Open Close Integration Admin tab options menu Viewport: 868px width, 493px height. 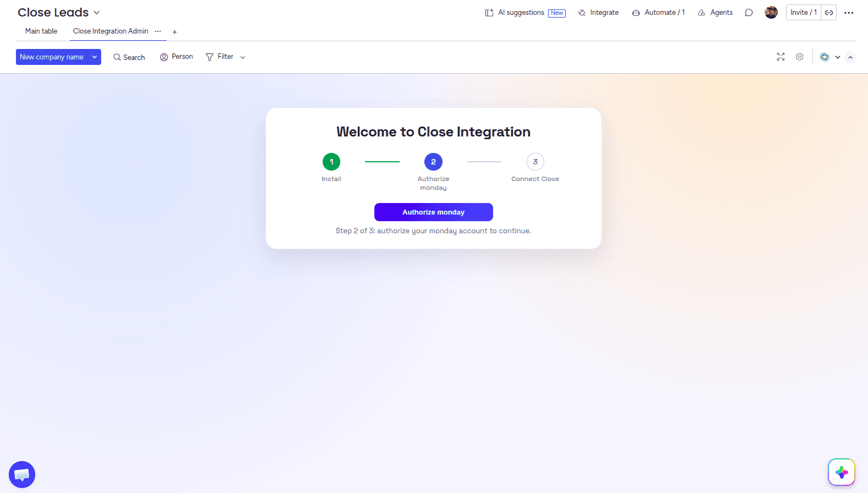158,31
